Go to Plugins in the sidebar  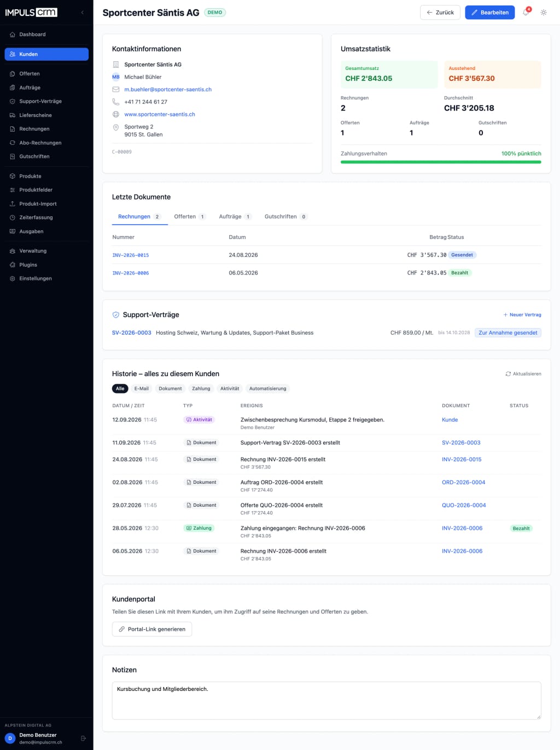click(x=46, y=265)
